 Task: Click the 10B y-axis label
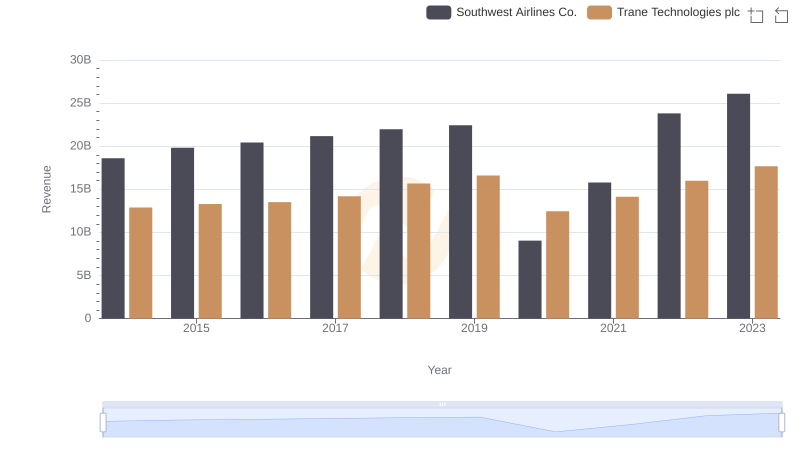[x=81, y=232]
